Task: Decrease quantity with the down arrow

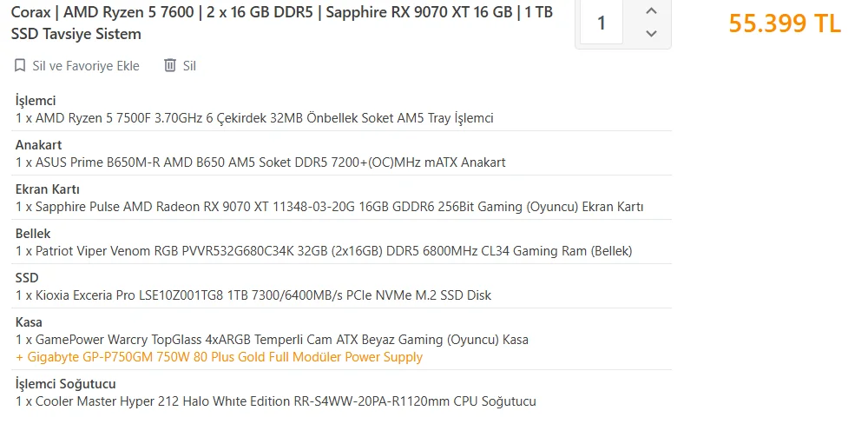Action: (x=652, y=34)
